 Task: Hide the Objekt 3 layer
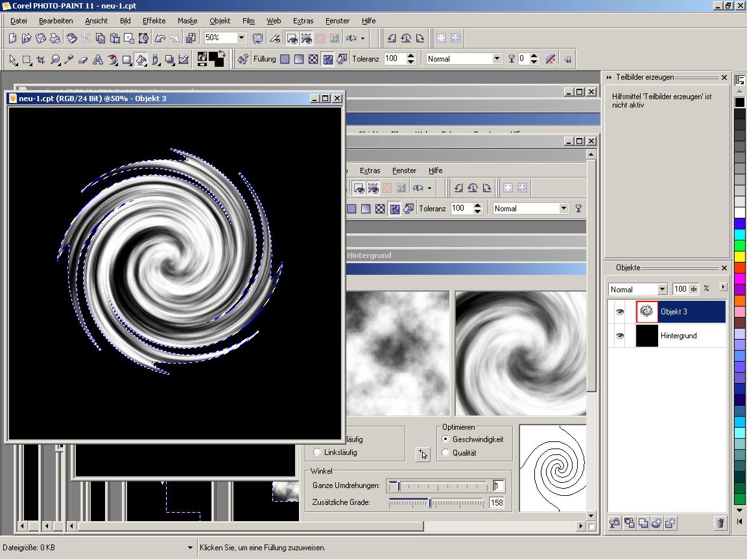[x=619, y=312]
